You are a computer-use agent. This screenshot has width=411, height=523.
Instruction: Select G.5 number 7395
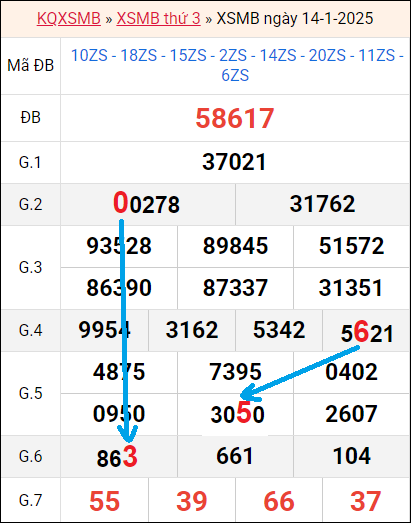235,372
